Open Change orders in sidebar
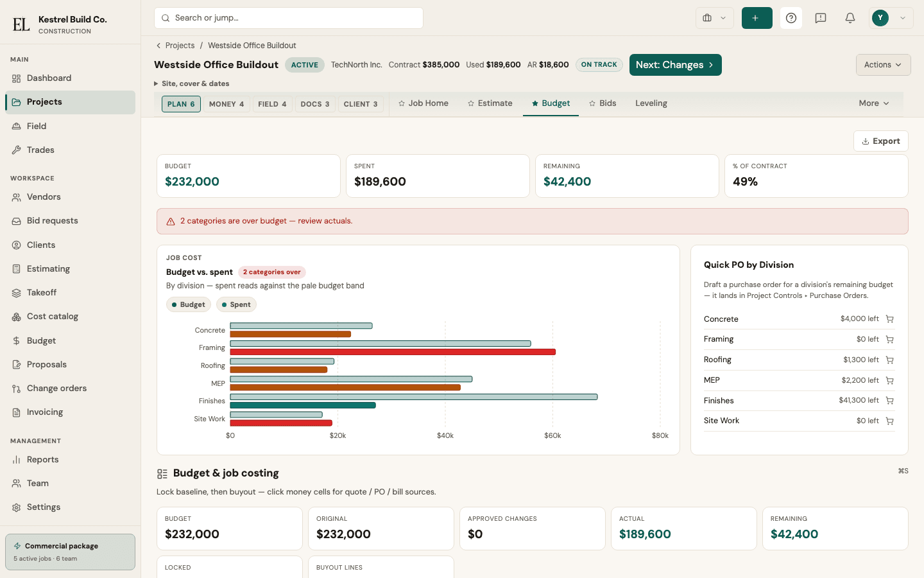This screenshot has height=578, width=924. coord(70,389)
